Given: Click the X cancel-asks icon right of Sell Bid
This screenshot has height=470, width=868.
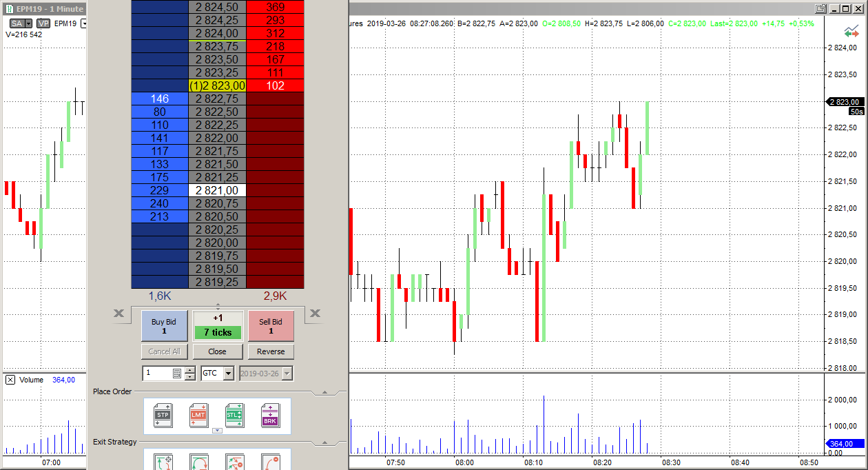Looking at the screenshot, I should 315,314.
